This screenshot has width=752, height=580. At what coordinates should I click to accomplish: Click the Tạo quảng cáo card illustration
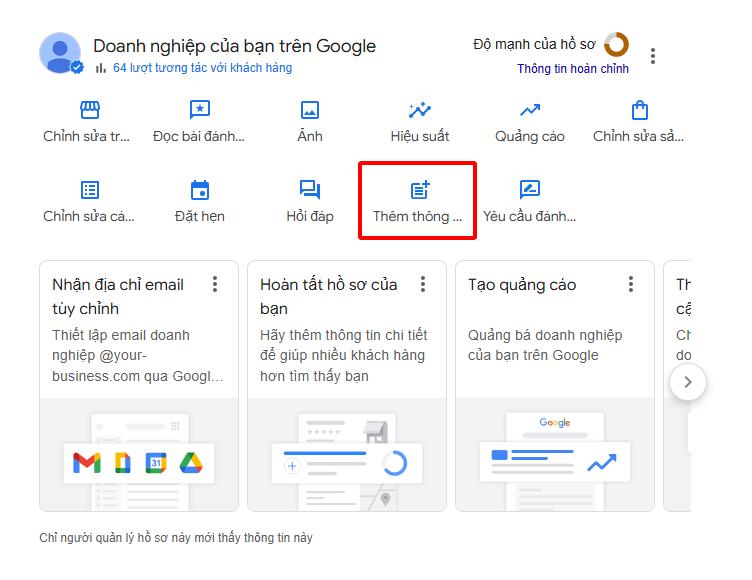pyautogui.click(x=555, y=455)
